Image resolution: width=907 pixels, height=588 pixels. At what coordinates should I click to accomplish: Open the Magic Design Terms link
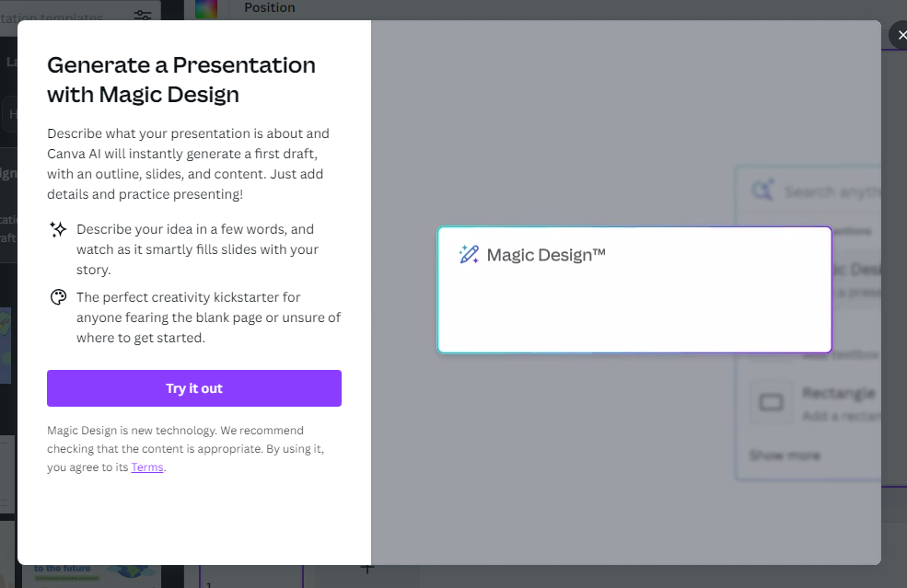coord(147,467)
